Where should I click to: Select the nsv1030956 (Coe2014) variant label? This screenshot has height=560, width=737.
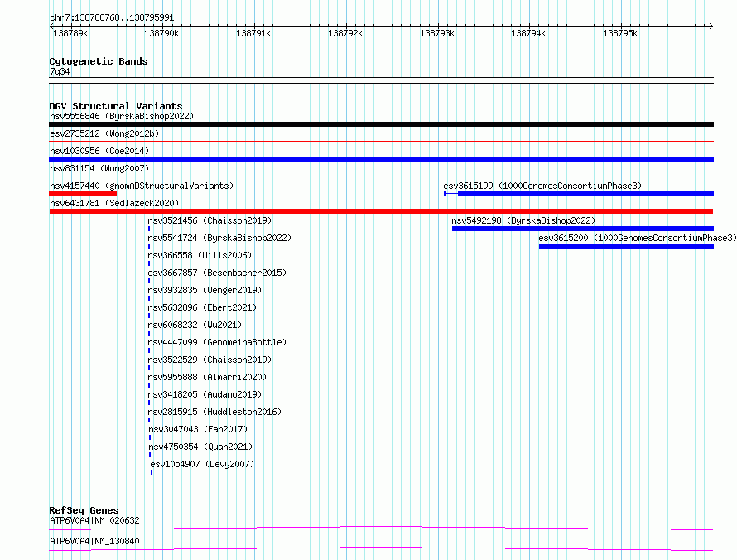tap(99, 151)
